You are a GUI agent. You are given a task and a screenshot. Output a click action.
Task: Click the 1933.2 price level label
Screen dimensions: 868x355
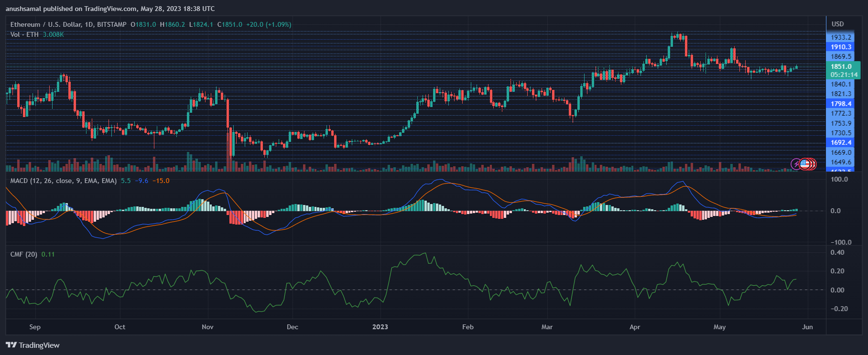click(x=841, y=37)
